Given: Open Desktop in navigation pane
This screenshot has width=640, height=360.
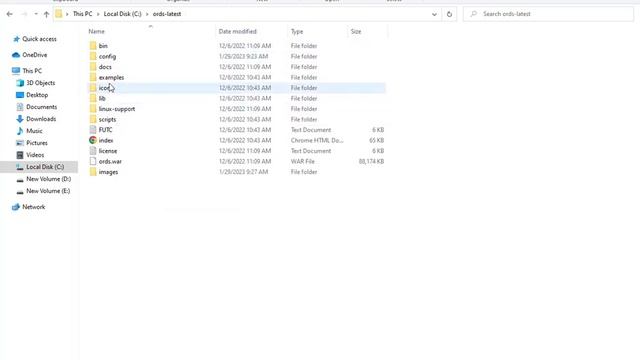Looking at the screenshot, I should pyautogui.click(x=37, y=95).
